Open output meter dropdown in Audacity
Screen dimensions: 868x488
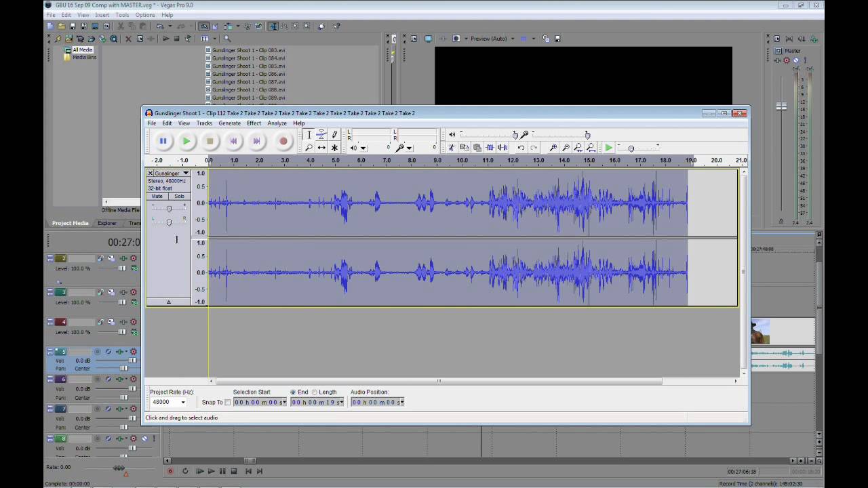tap(363, 148)
